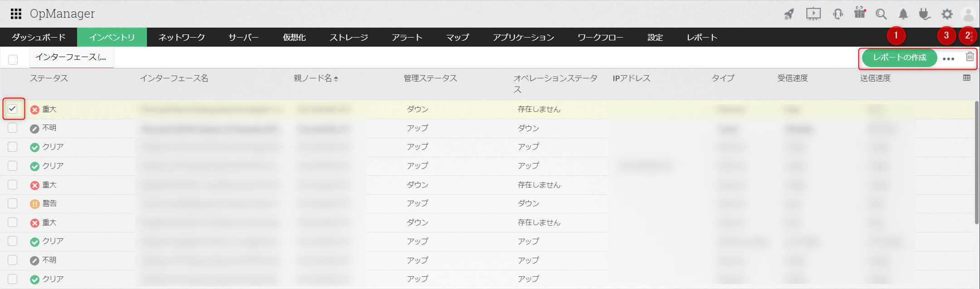This screenshot has width=980, height=289.
Task: Click the vertical table scrollbar
Action: click(x=977, y=163)
